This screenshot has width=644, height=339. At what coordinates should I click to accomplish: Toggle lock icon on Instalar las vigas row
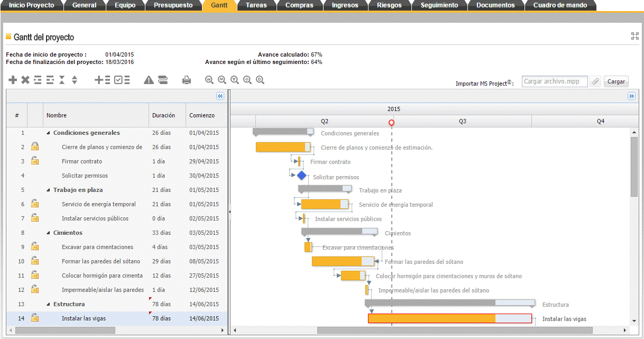(35, 318)
